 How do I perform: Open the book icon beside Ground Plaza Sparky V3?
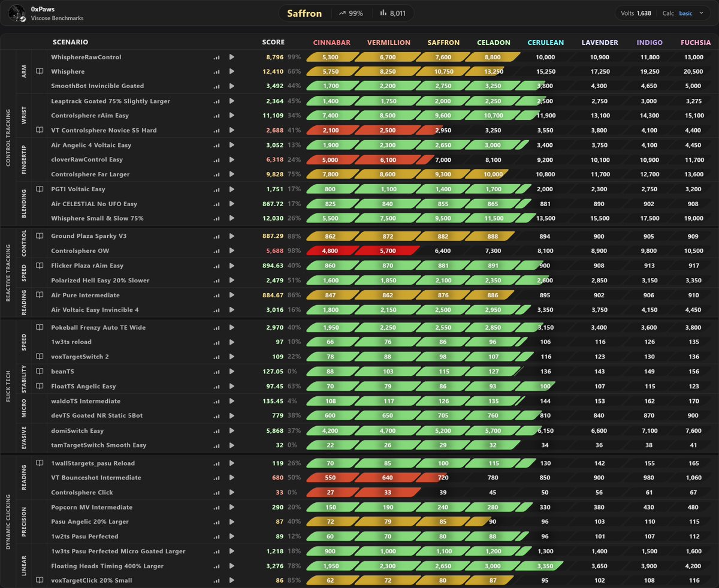[40, 236]
